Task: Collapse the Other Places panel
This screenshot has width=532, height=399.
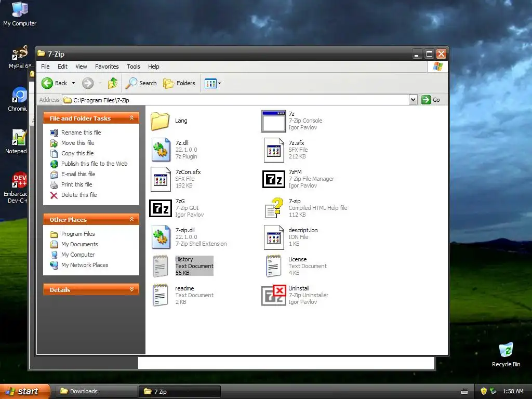Action: (131, 220)
